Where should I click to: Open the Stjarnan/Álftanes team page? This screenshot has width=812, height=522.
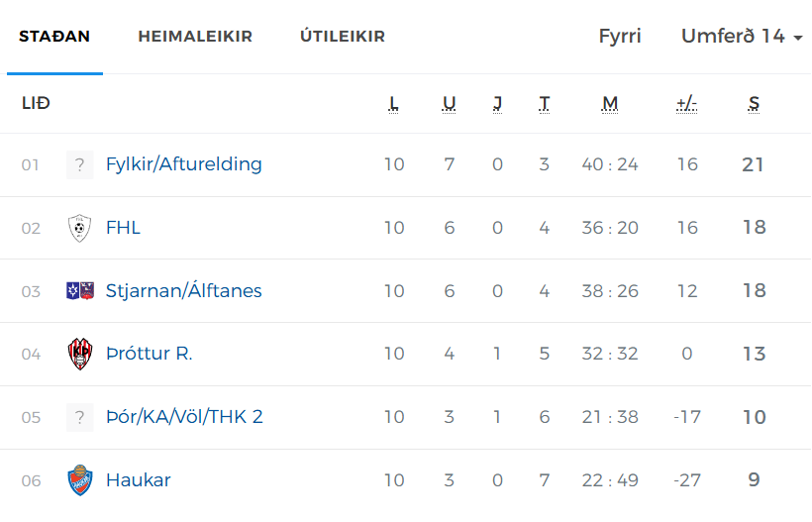(x=184, y=290)
